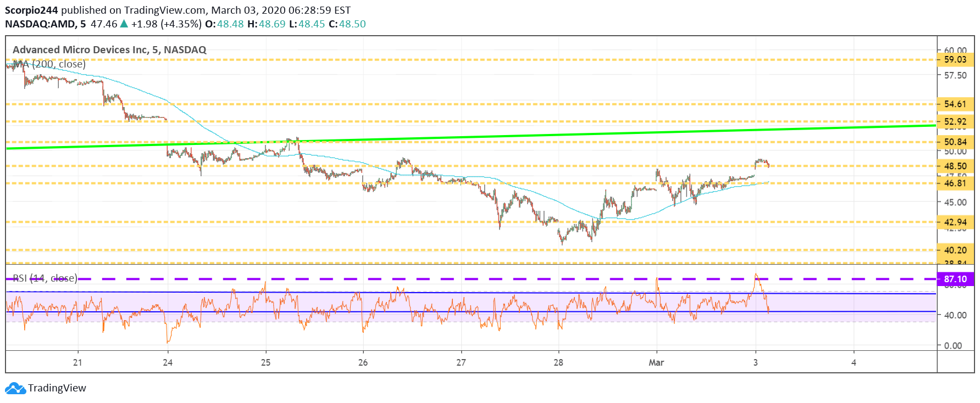This screenshot has height=403, width=980.
Task: Click the 57.50 price axis tick
Action: click(x=955, y=75)
